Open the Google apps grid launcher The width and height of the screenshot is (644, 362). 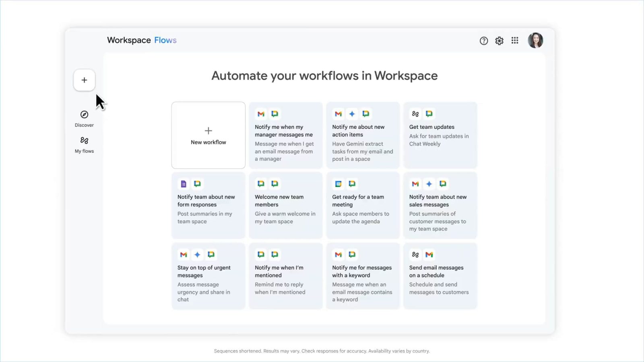point(515,40)
